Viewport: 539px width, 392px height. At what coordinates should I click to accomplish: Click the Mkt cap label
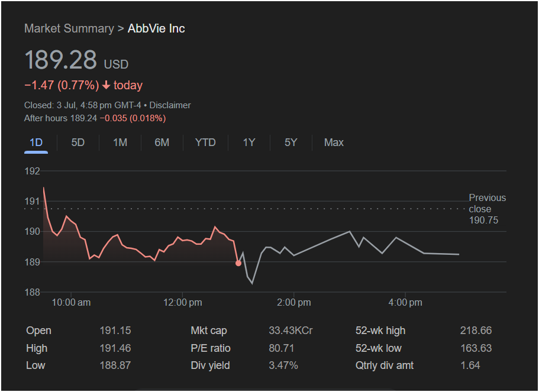(x=209, y=331)
